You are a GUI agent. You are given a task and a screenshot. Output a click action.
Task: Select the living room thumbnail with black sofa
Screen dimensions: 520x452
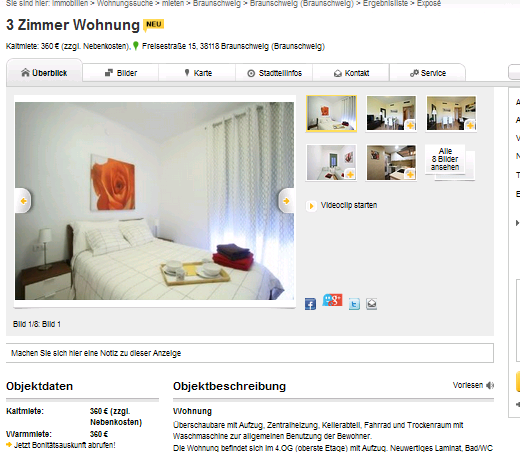391,113
